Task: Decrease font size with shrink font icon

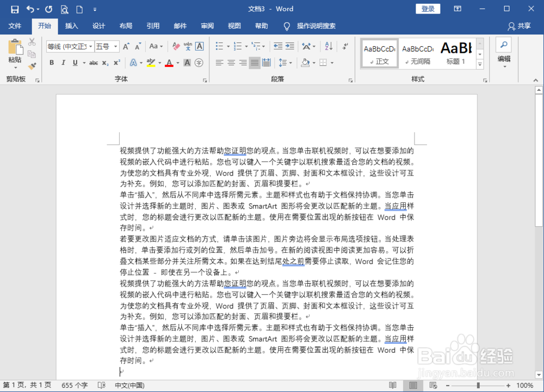Action: [138, 46]
